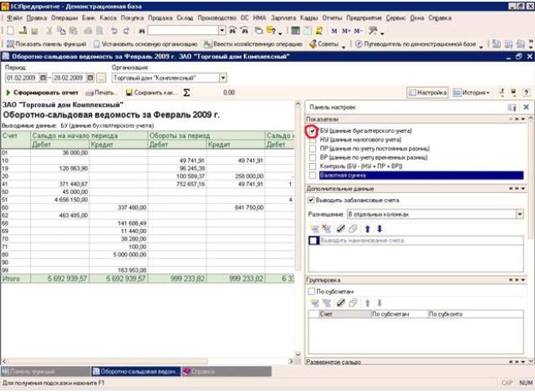Open the Файл menu
Screen dimensions: 535x392
(x=14, y=18)
